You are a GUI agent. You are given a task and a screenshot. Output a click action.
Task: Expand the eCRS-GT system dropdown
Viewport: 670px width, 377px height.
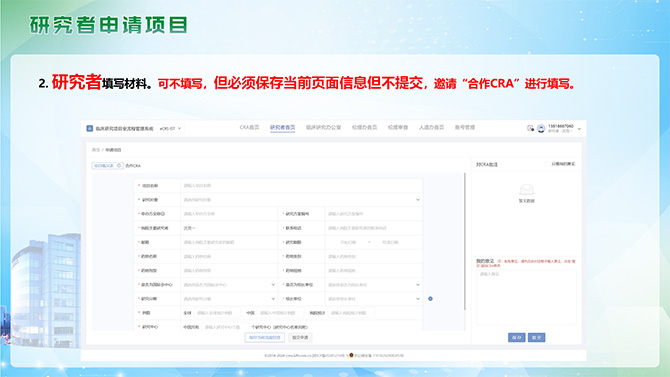coord(170,128)
